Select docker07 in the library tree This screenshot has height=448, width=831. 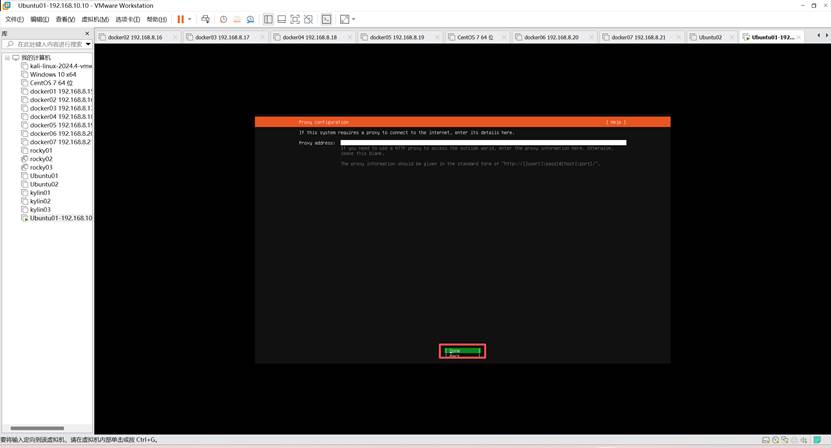click(56, 142)
